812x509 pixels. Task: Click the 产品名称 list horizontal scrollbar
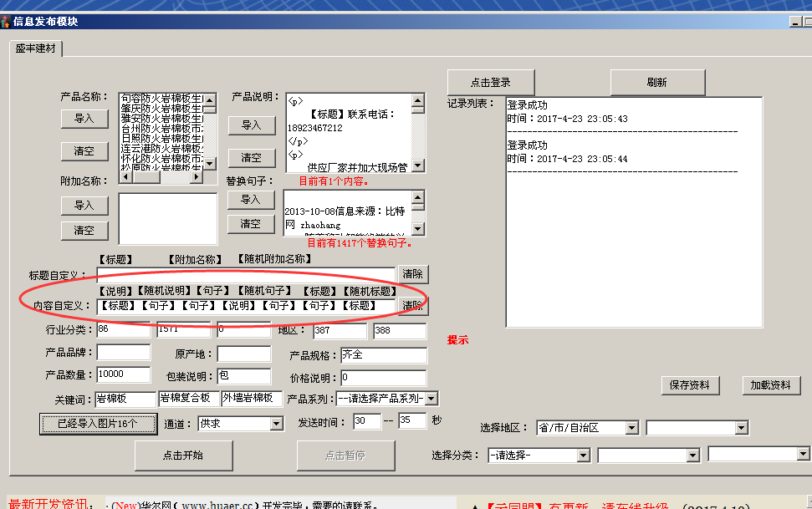tap(161, 178)
